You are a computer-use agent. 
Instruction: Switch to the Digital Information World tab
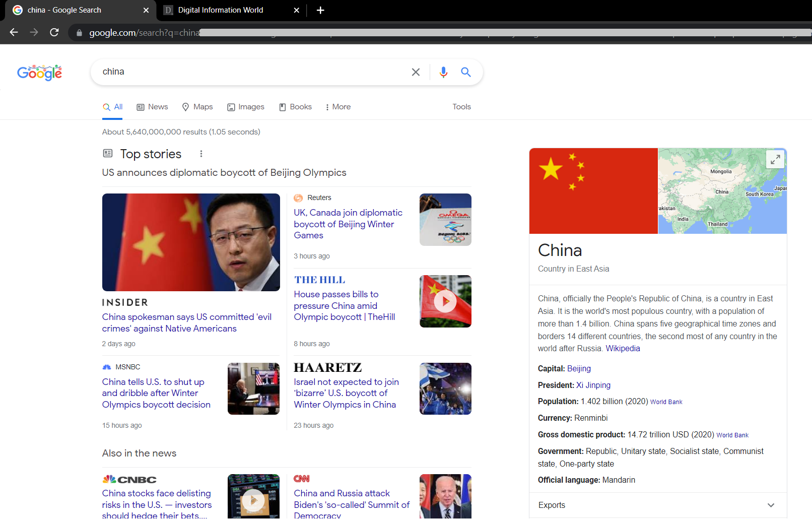220,10
